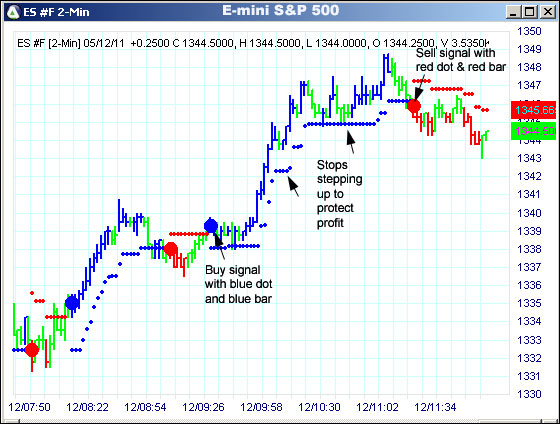Screen dimensions: 560x424
Task: Click the 1348 price axis label
Action: tap(529, 67)
